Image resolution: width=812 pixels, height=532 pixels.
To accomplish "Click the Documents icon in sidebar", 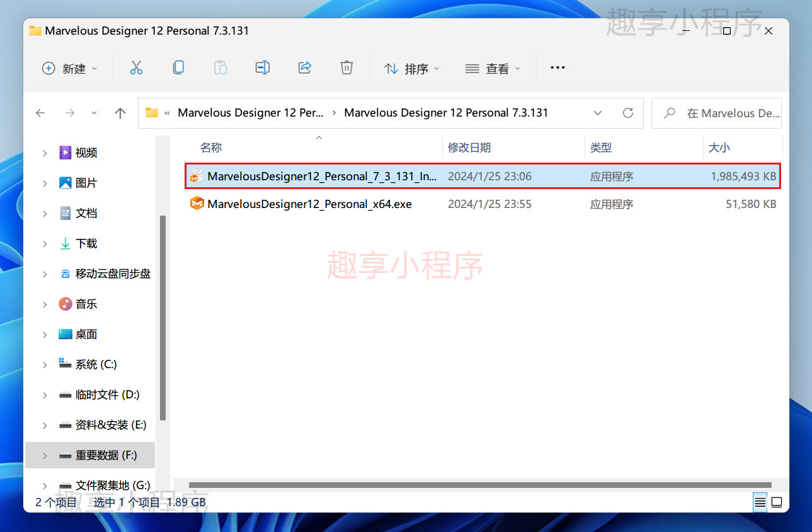I will click(66, 213).
